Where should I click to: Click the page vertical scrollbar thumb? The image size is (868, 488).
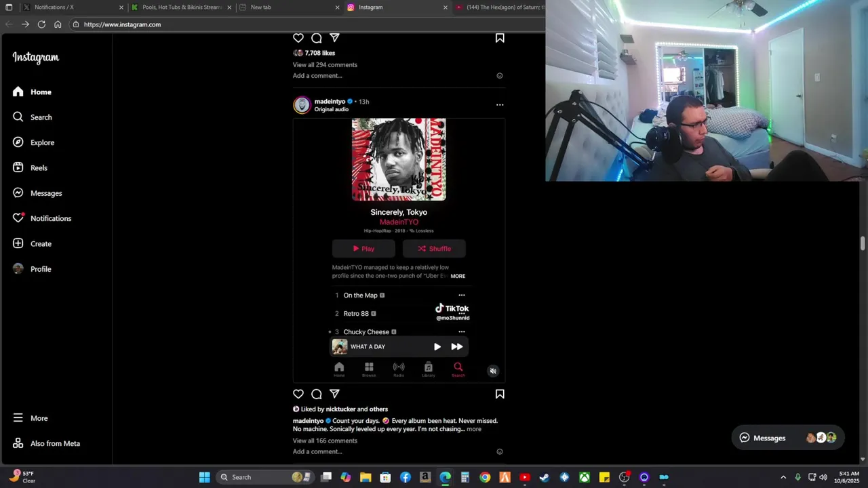point(863,244)
